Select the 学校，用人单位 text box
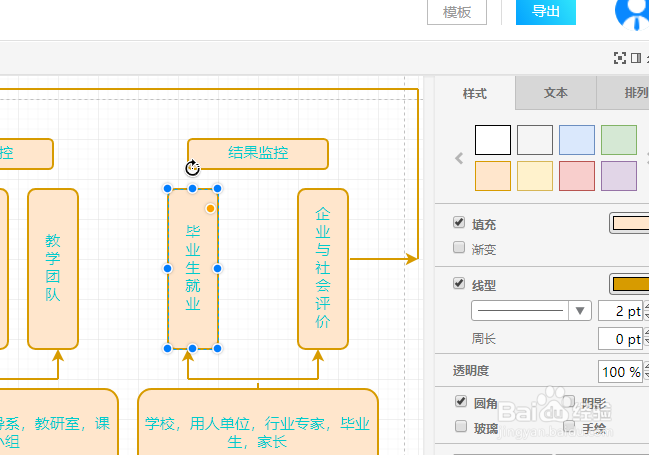The height and width of the screenshot is (455, 649). coord(258,422)
